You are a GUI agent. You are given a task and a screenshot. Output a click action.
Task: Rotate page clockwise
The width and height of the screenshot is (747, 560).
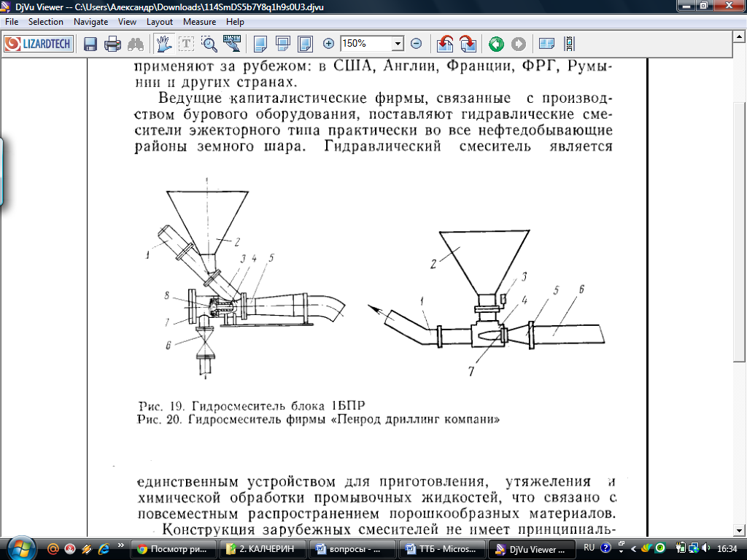(468, 44)
